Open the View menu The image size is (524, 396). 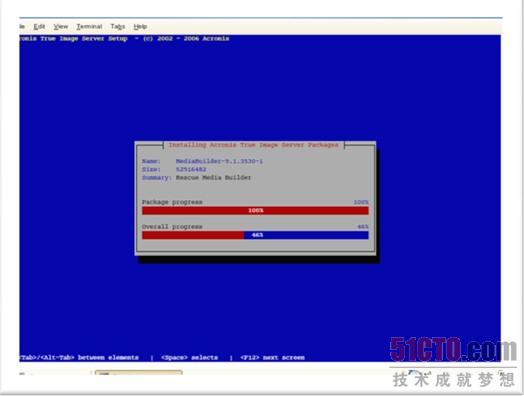[61, 26]
